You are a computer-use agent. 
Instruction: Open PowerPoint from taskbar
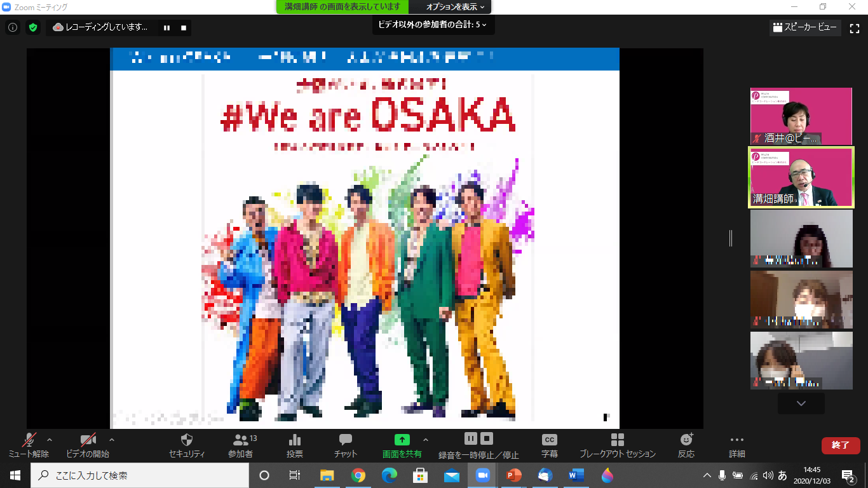513,475
